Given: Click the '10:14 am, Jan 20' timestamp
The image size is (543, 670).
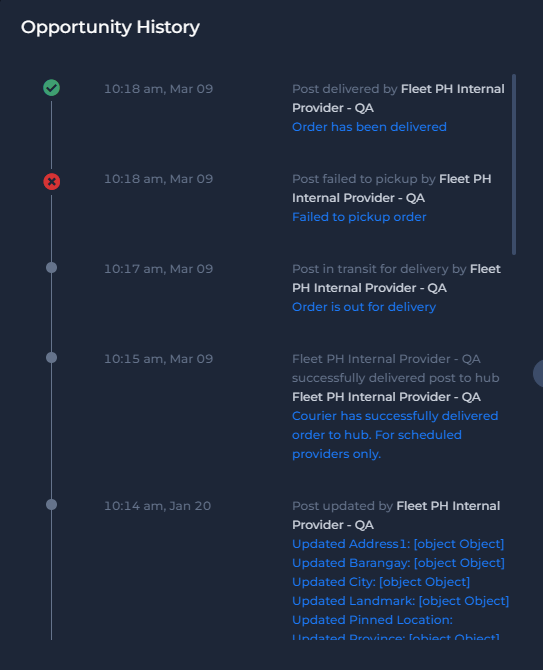Looking at the screenshot, I should [x=158, y=506].
